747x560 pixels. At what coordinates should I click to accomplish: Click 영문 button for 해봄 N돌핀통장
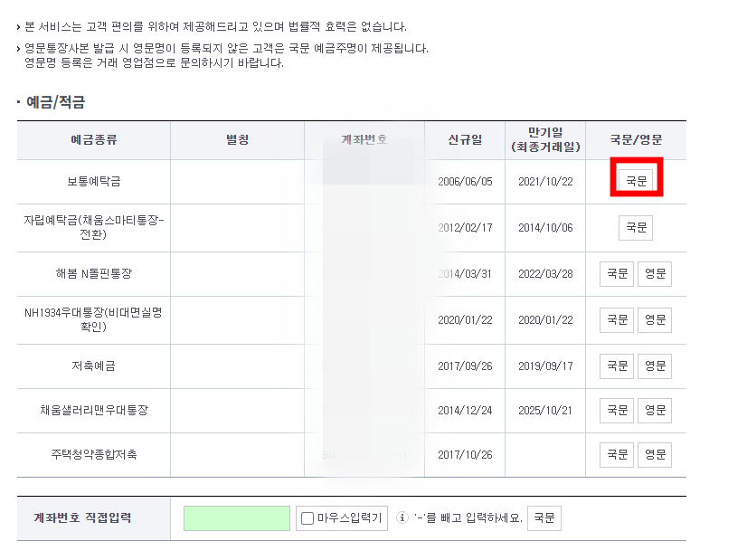(x=655, y=273)
